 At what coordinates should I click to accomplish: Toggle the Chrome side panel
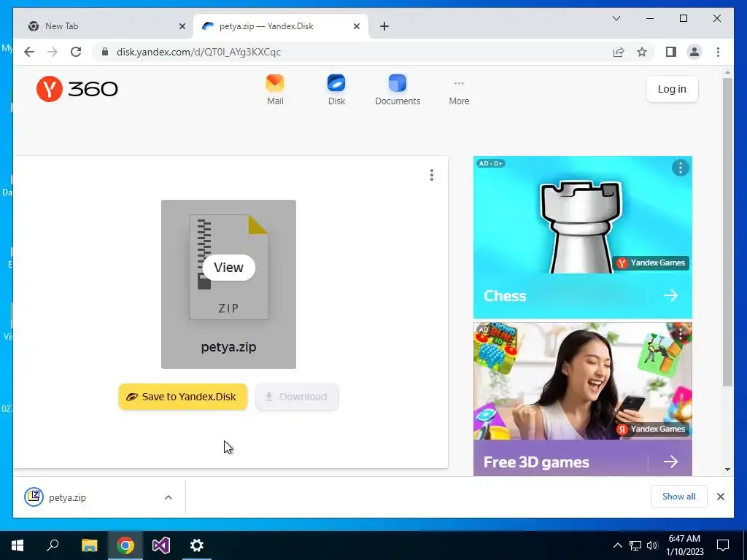[x=671, y=52]
